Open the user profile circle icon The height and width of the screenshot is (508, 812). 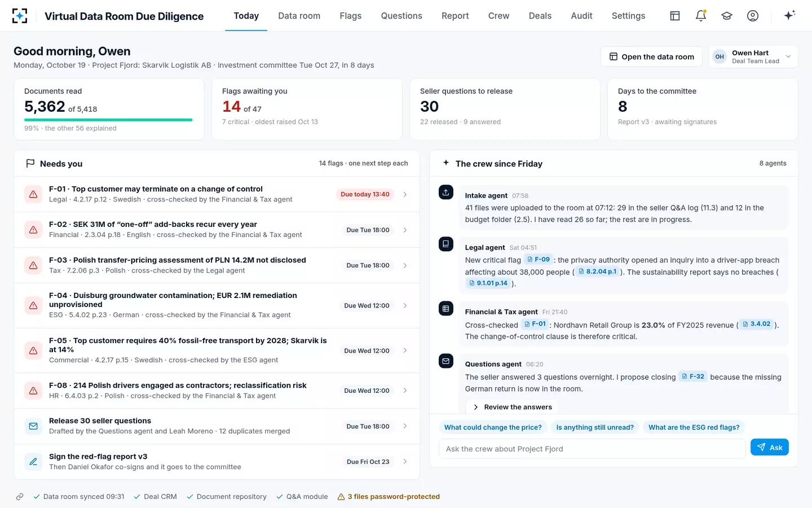(753, 16)
